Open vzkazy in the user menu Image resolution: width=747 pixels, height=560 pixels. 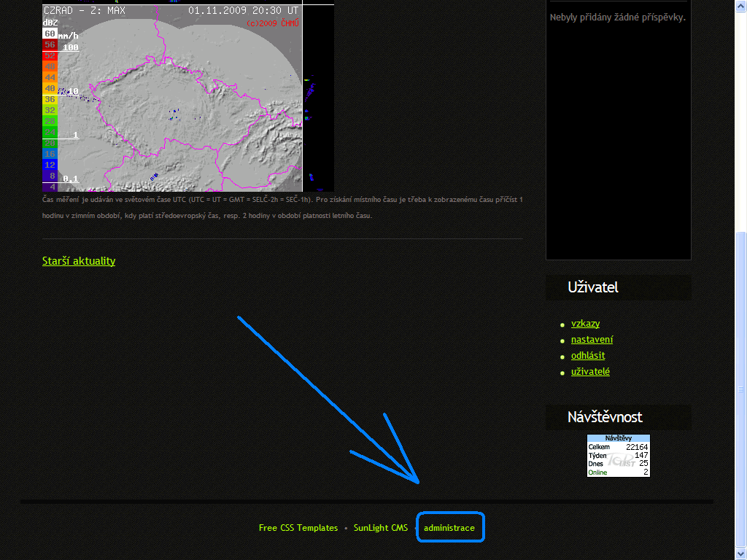point(585,324)
